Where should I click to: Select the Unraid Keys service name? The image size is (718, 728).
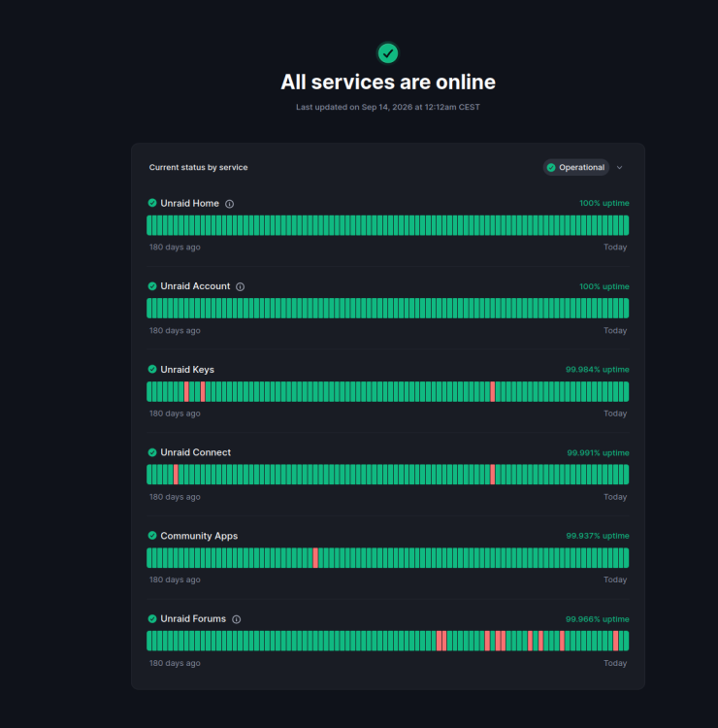click(x=187, y=370)
